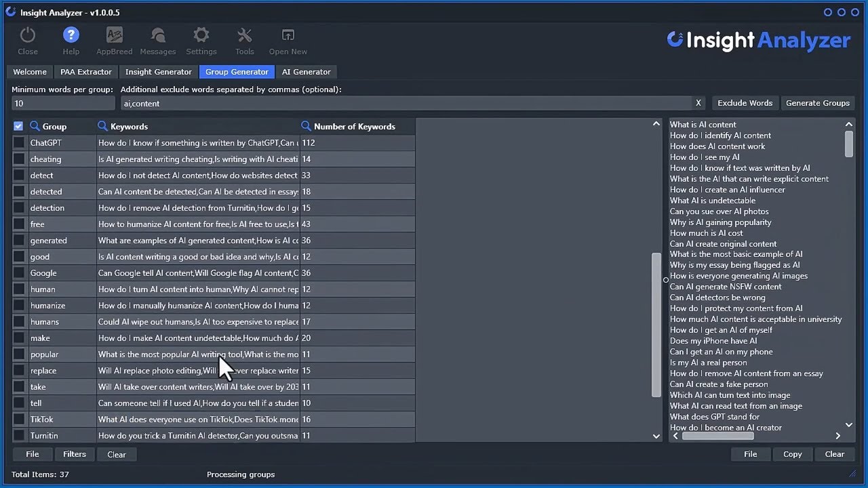This screenshot has height=488, width=868.
Task: Click the groups table scroll-down arrow
Action: pos(656,436)
